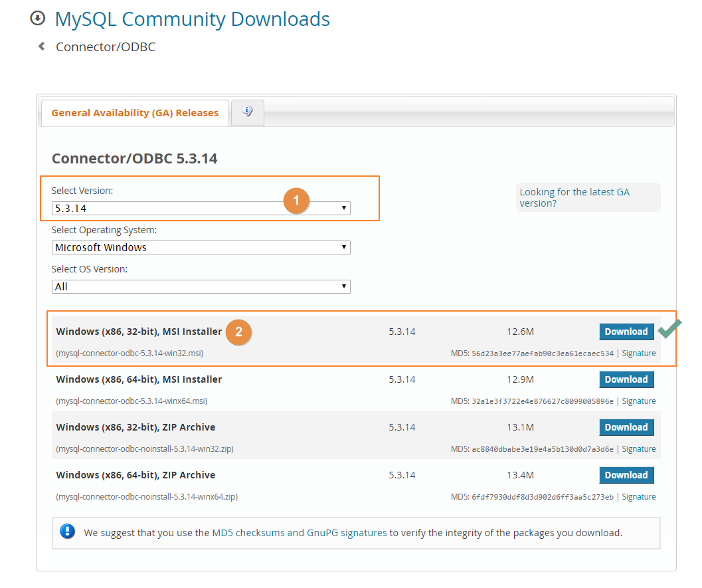
Task: Open the MySQL Community Downloads heading link
Action: coord(192,19)
